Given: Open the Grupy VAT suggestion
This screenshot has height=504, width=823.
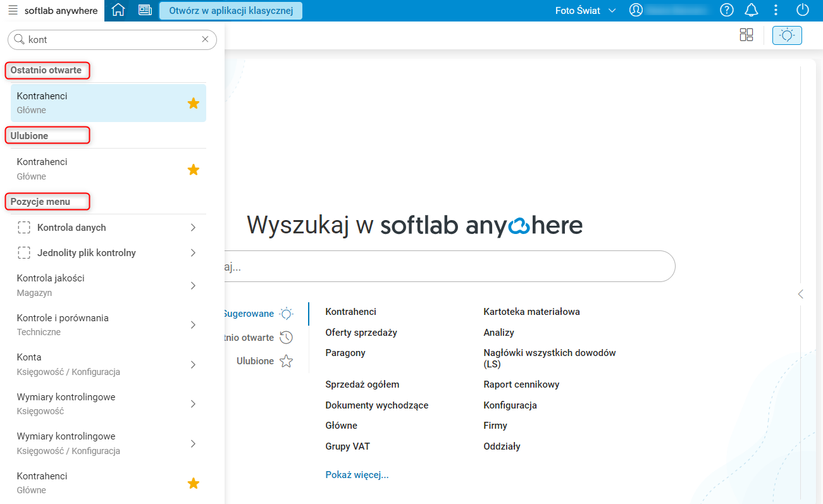Looking at the screenshot, I should coord(348,446).
